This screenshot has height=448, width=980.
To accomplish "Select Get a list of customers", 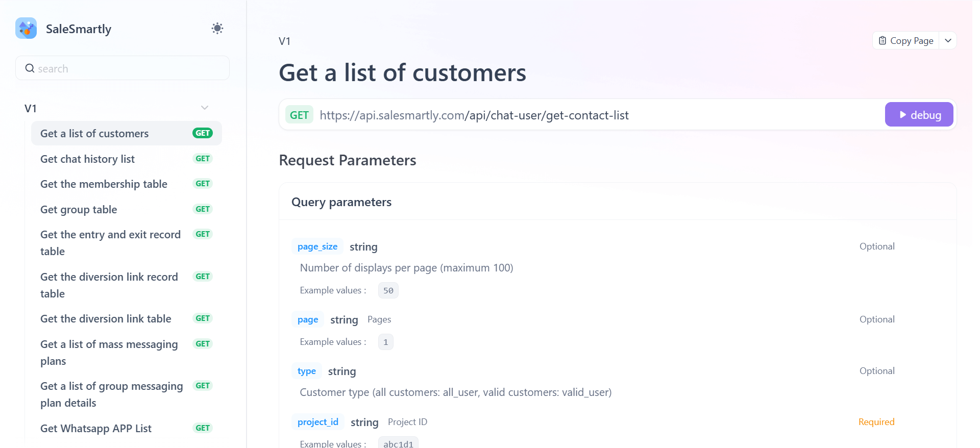I will tap(94, 134).
